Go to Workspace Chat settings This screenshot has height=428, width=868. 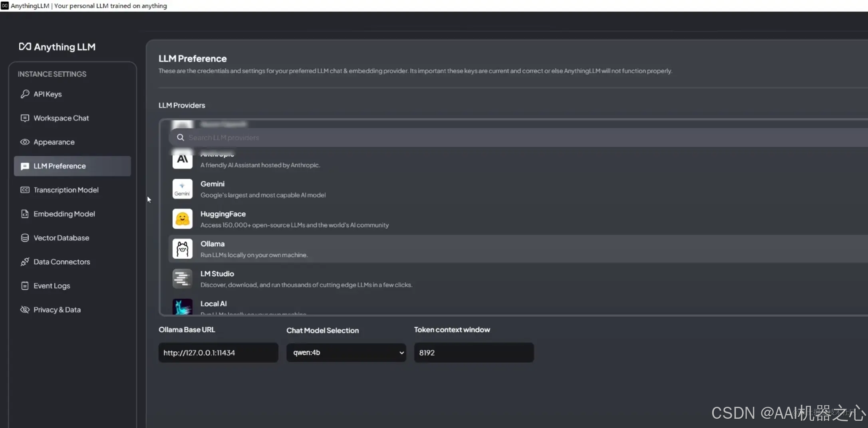72,118
